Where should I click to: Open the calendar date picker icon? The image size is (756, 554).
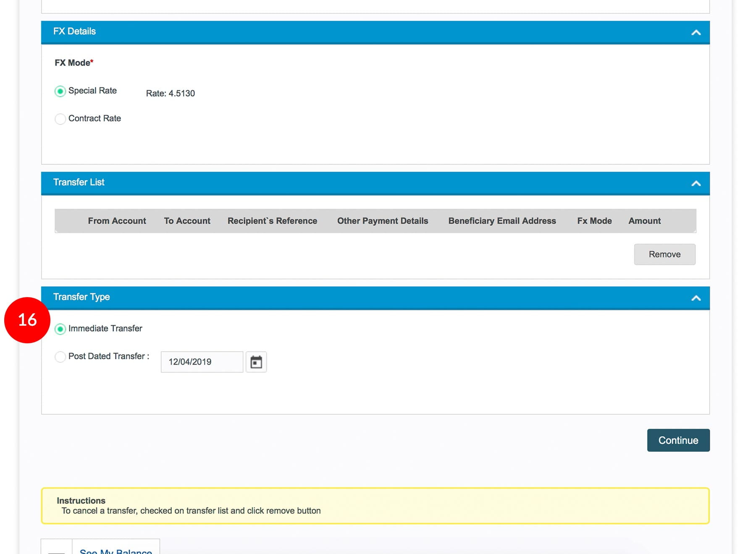pyautogui.click(x=256, y=362)
